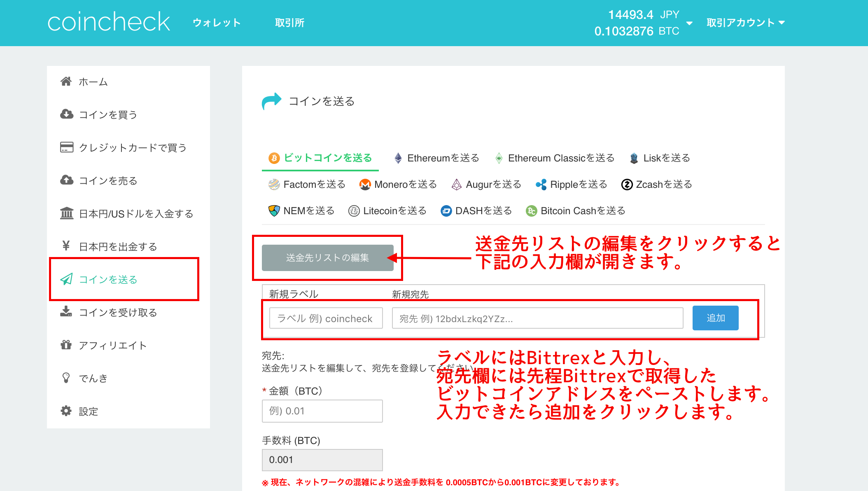Open 日本円/USドルを入金する page
The height and width of the screenshot is (491, 868).
click(x=136, y=213)
